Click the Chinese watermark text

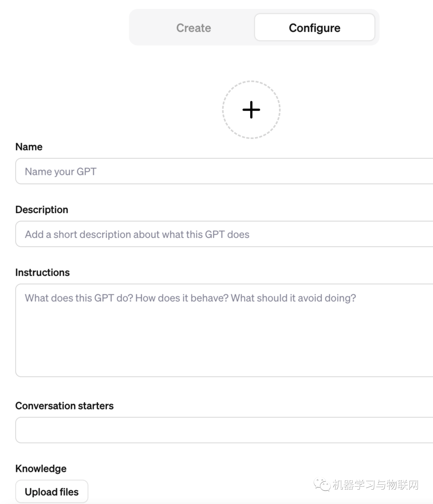tap(375, 485)
